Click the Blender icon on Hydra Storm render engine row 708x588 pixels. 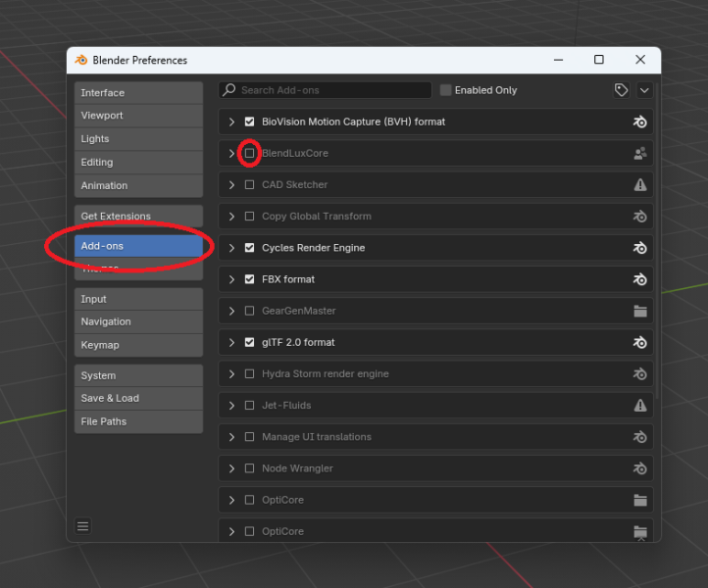pyautogui.click(x=639, y=374)
